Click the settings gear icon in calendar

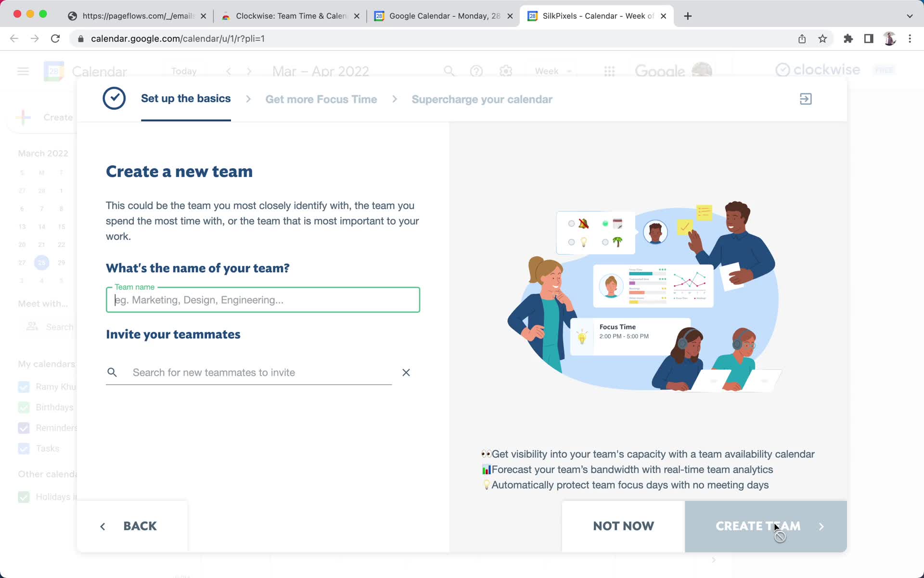506,71
